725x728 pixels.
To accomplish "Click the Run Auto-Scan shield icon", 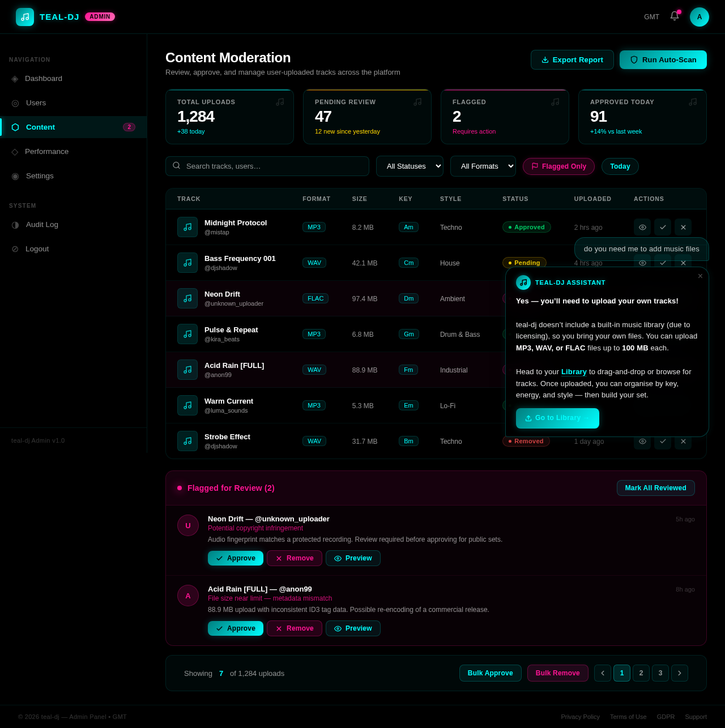I will click(634, 59).
